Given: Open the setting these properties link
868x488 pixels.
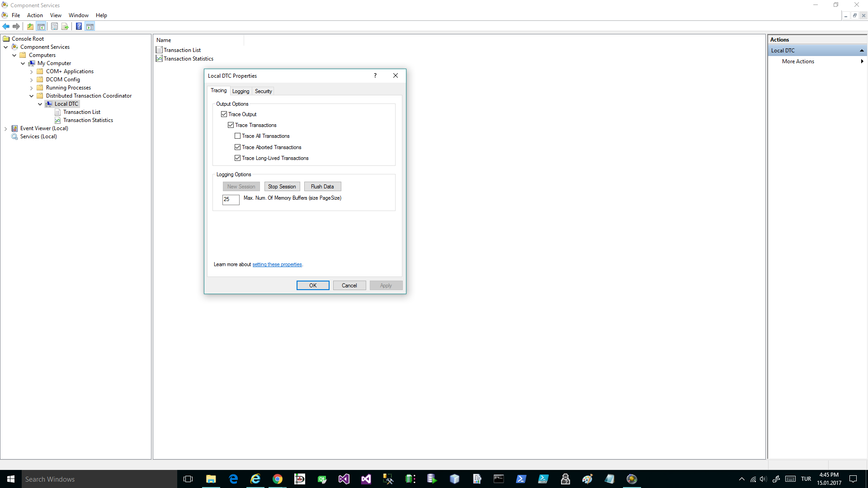Looking at the screenshot, I should click(277, 265).
